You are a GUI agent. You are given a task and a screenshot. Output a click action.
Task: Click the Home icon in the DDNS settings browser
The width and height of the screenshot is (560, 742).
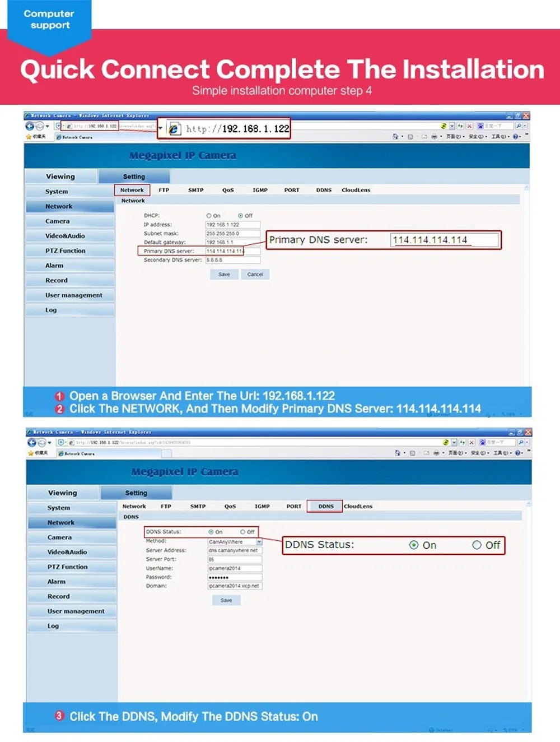[398, 452]
